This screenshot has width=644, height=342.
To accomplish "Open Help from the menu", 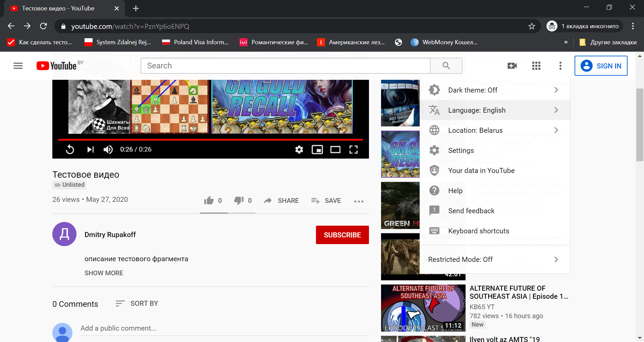I will point(495,190).
